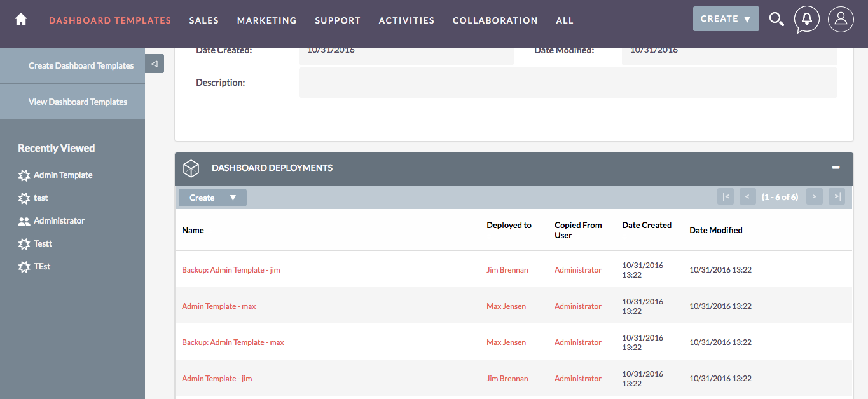Sort deployments by Date Created column
The image size is (868, 399).
click(x=647, y=225)
